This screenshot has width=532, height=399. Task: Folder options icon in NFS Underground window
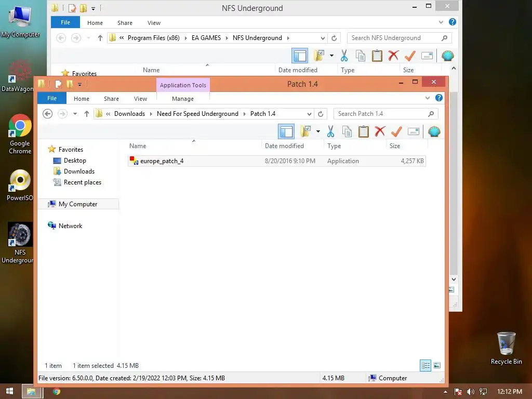click(320, 56)
